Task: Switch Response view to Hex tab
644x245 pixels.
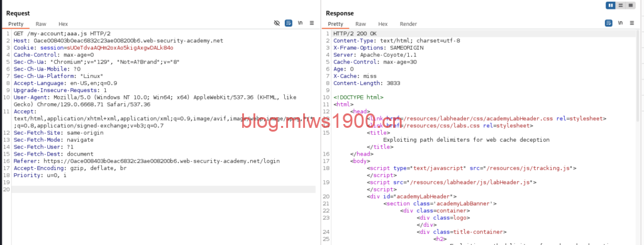Action: [383, 25]
